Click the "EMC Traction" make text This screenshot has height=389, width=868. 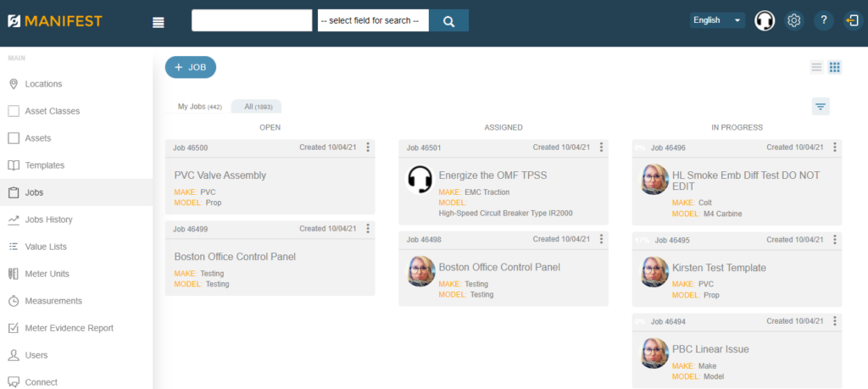point(487,192)
